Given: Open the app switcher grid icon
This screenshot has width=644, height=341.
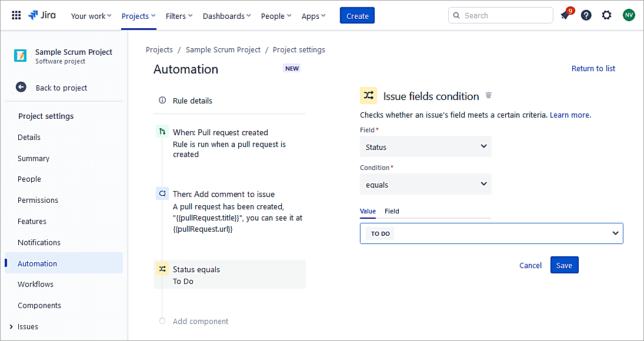Looking at the screenshot, I should pos(16,15).
